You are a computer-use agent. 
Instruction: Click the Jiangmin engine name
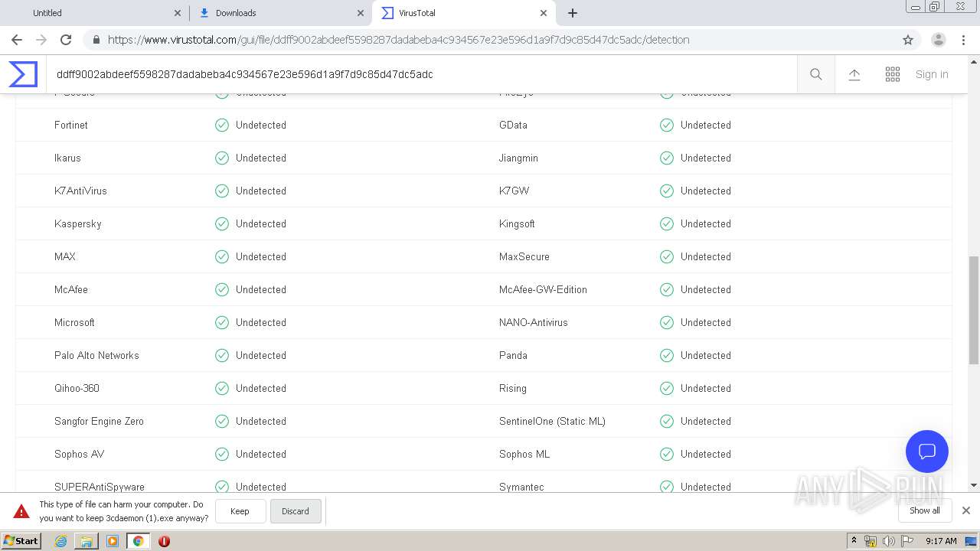tap(518, 158)
